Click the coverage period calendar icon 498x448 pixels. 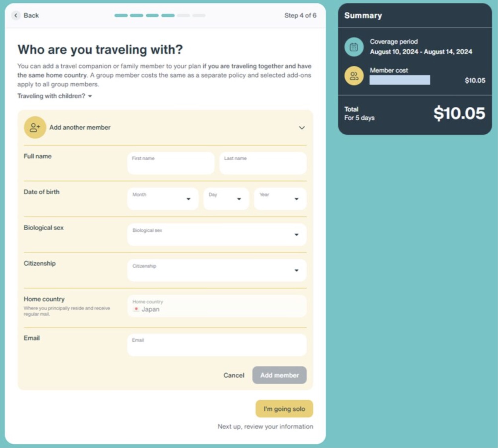354,47
